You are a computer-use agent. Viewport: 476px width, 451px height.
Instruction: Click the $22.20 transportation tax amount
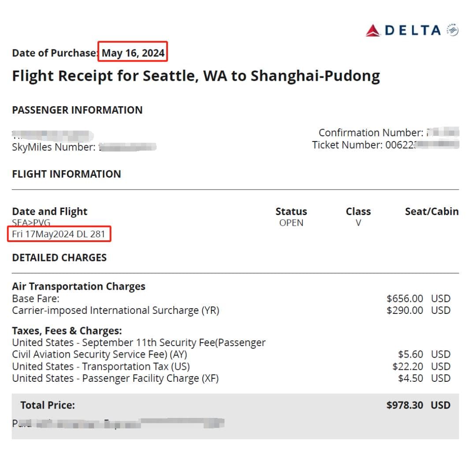(408, 366)
